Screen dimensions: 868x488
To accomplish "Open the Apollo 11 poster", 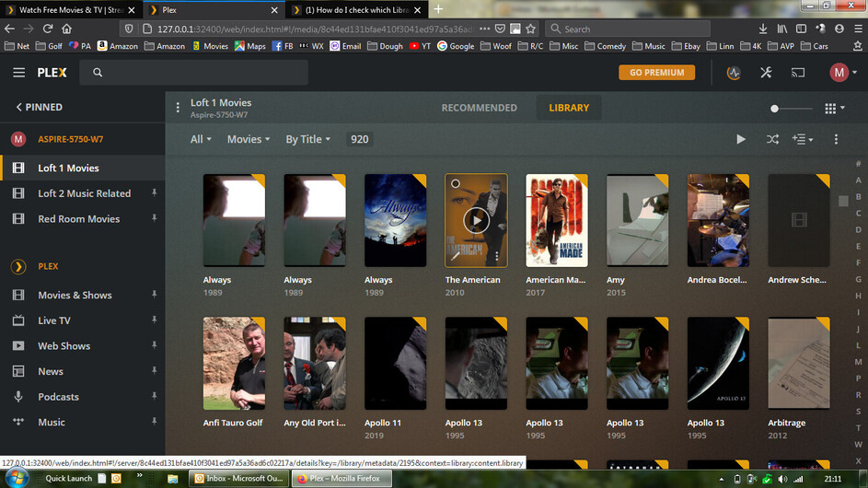I will click(x=395, y=364).
